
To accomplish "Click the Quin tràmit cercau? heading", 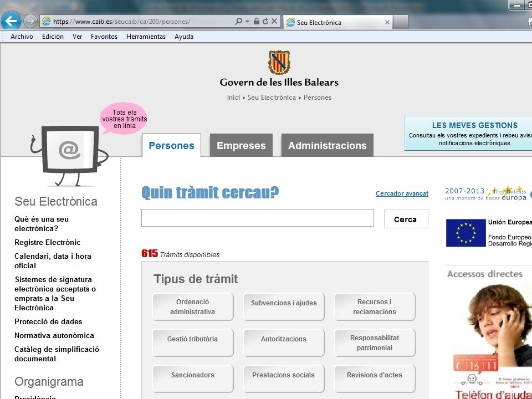I will click(210, 192).
